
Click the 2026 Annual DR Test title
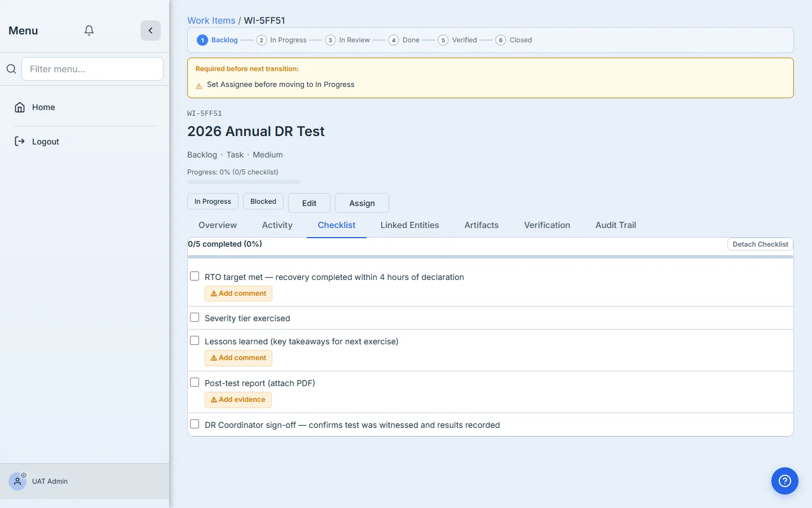tap(256, 132)
